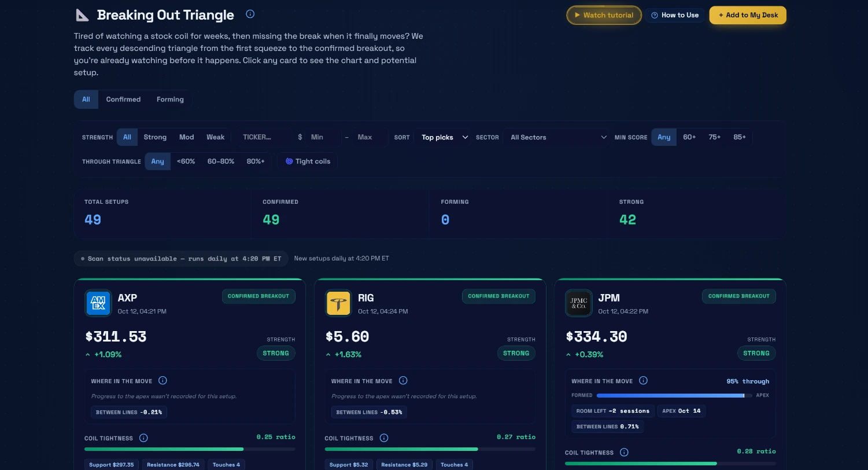Focus the Max price field
Image resolution: width=868 pixels, height=470 pixels.
point(370,137)
